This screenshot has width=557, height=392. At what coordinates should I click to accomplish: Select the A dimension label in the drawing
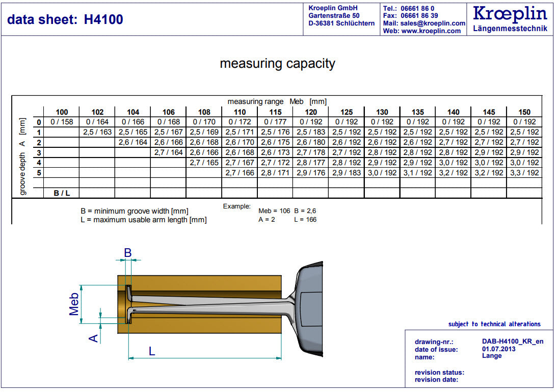click(94, 337)
